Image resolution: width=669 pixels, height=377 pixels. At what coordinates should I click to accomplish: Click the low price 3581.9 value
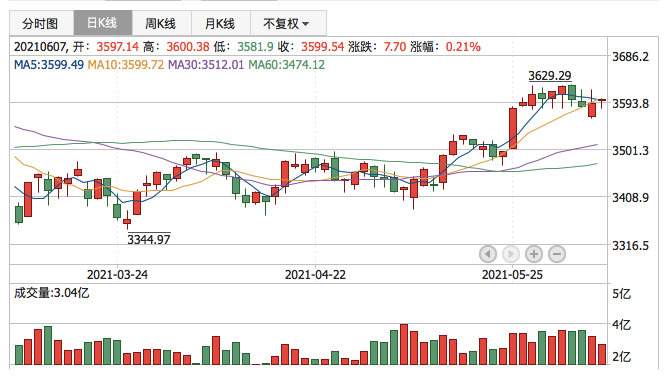point(255,46)
